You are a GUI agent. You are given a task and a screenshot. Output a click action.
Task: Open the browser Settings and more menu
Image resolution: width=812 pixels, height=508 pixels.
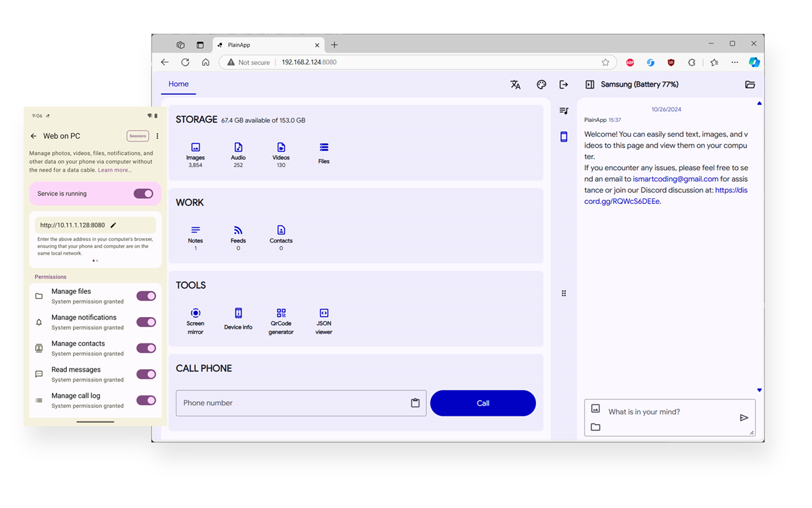tap(735, 62)
